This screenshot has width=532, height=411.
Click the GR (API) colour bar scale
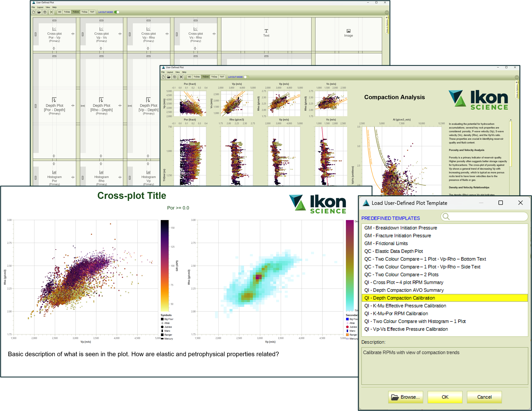click(165, 266)
